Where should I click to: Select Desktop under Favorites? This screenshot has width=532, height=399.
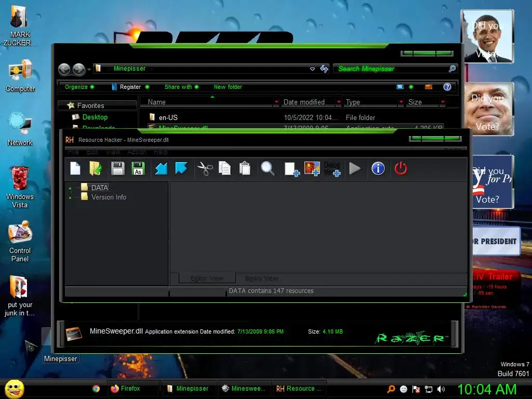click(x=95, y=117)
